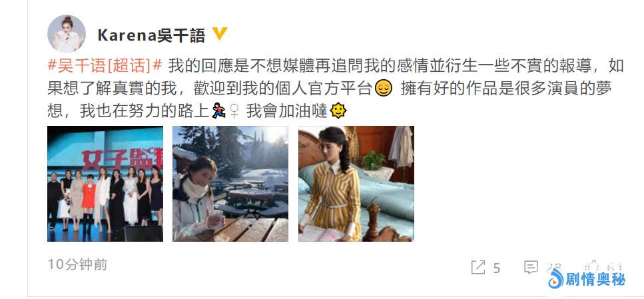Click the post body text paragraph
Screen dimensions: 644x299
[x=336, y=89]
